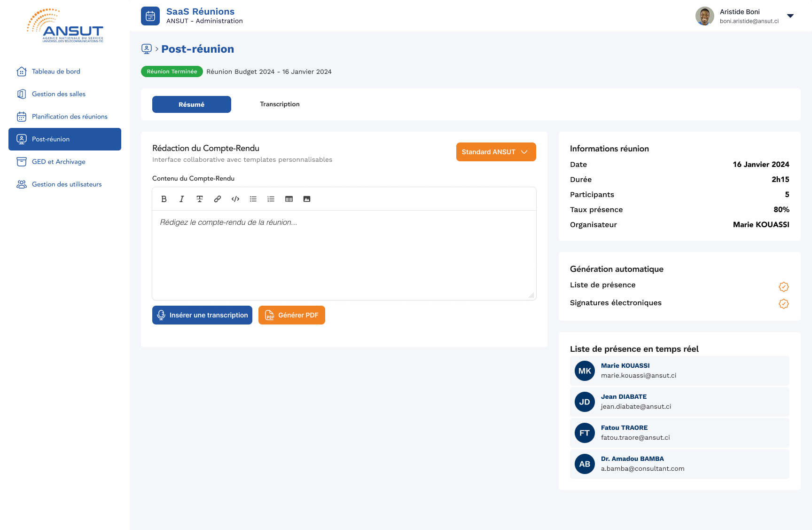Open Tableau de bord from sidebar

65,71
